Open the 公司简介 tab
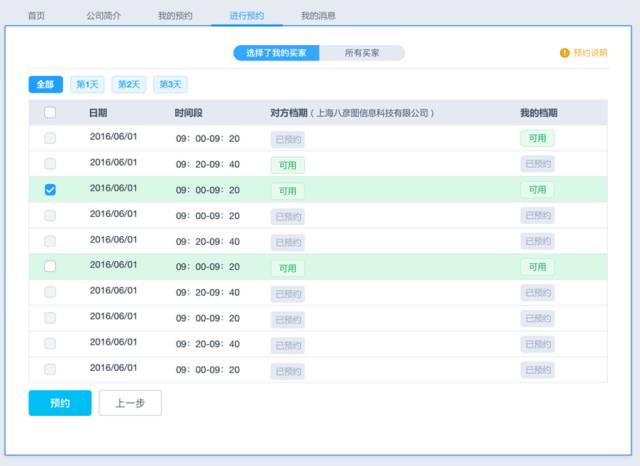The height and width of the screenshot is (466, 640). point(103,16)
